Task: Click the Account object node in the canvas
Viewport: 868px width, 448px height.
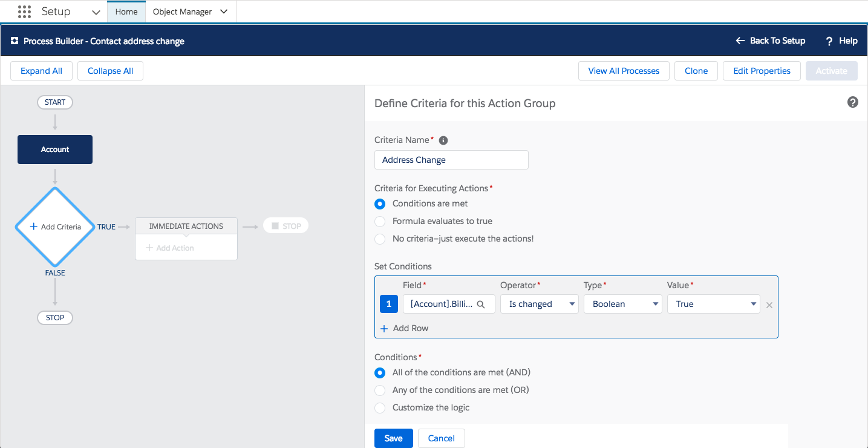Action: 55,150
